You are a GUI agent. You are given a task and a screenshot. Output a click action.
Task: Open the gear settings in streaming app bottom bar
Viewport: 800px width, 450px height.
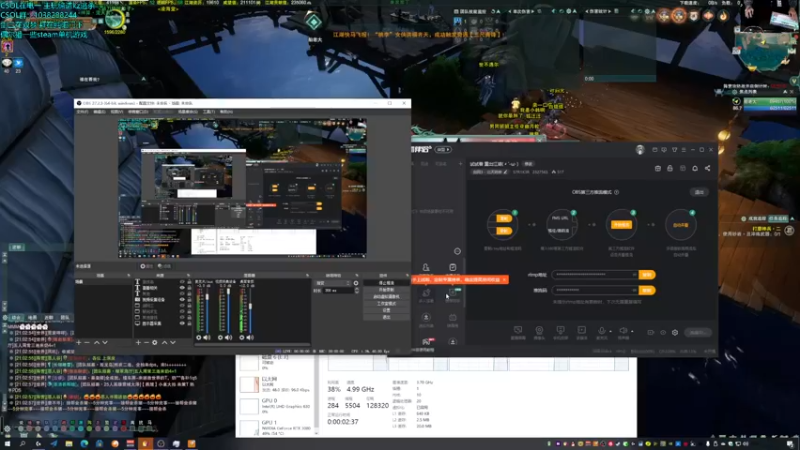[675, 331]
